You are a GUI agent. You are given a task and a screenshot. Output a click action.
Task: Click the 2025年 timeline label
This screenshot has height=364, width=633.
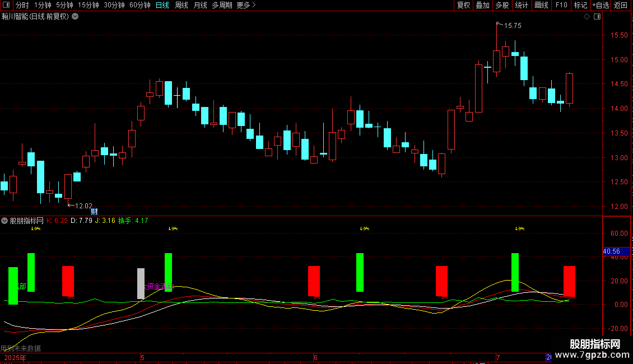pyautogui.click(x=15, y=358)
